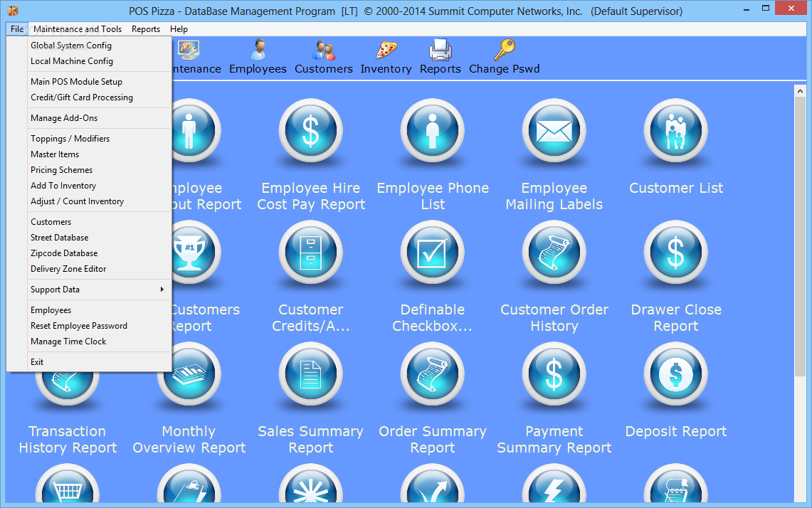Choose Add To Inventory
Screen dimensions: 812x508
point(98,186)
